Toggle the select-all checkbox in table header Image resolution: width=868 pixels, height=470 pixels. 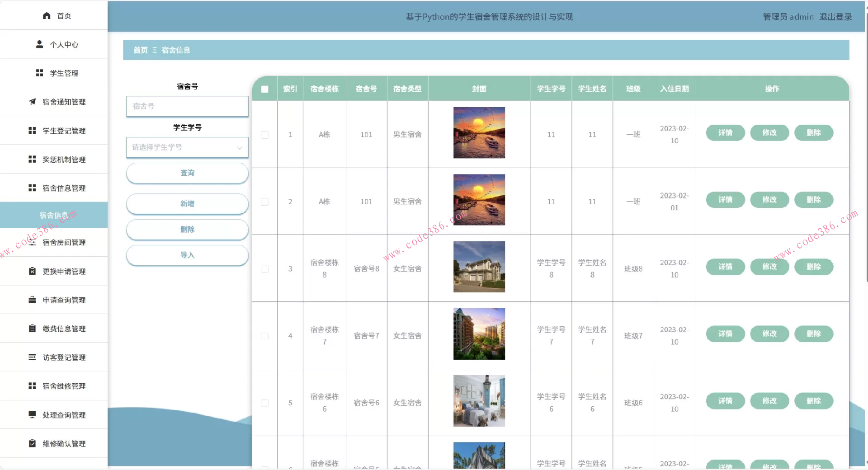click(x=265, y=89)
